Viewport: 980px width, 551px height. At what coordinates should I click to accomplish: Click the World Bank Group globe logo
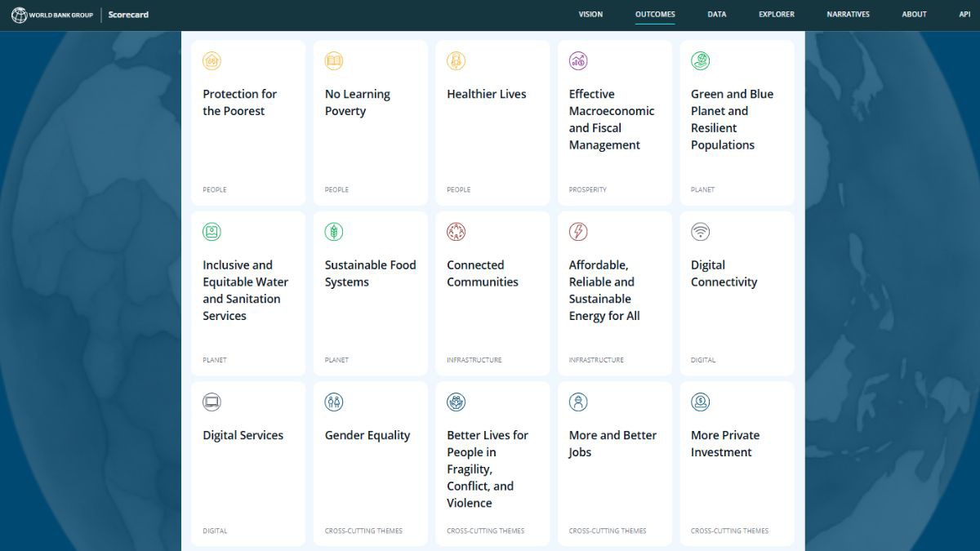point(19,15)
